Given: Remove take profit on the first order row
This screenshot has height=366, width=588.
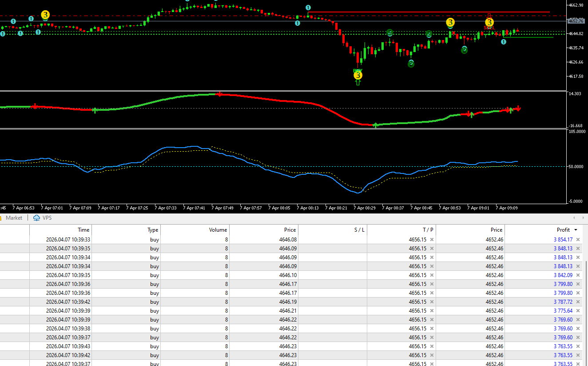Looking at the screenshot, I should [x=432, y=240].
